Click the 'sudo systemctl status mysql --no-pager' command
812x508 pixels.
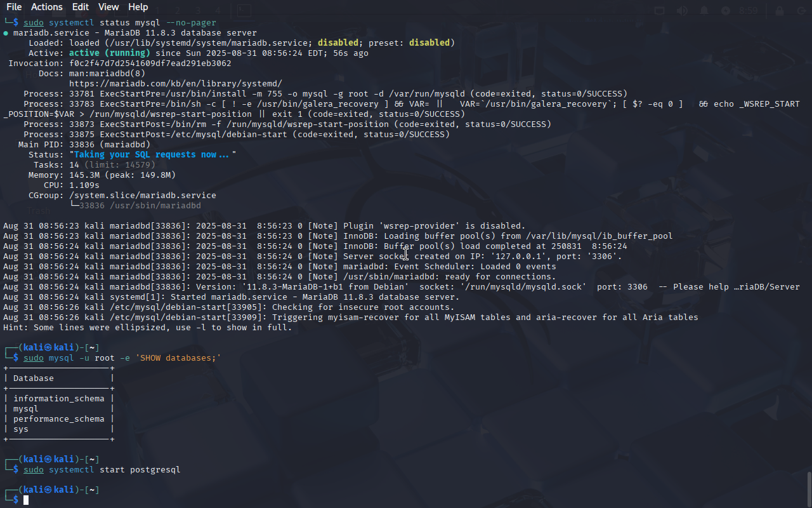[120, 23]
